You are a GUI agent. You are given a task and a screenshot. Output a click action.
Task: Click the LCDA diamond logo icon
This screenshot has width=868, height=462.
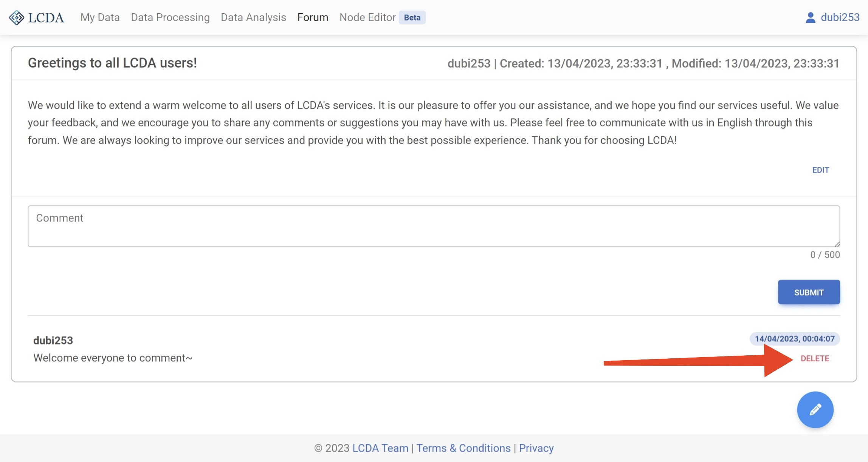[x=16, y=17]
